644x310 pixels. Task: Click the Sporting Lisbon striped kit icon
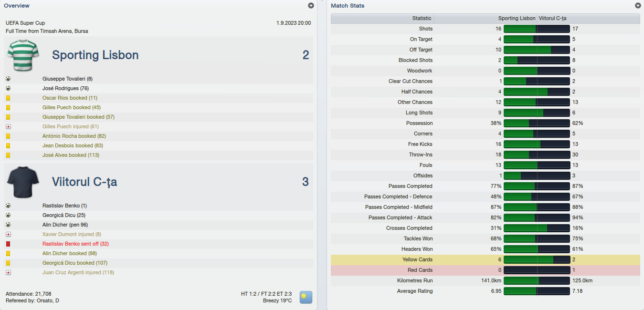tap(22, 55)
